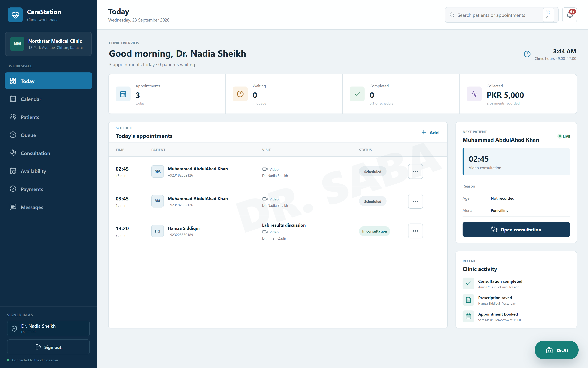Open more options for Hamza Siddiqui appointment
Image resolution: width=588 pixels, height=368 pixels.
(416, 231)
